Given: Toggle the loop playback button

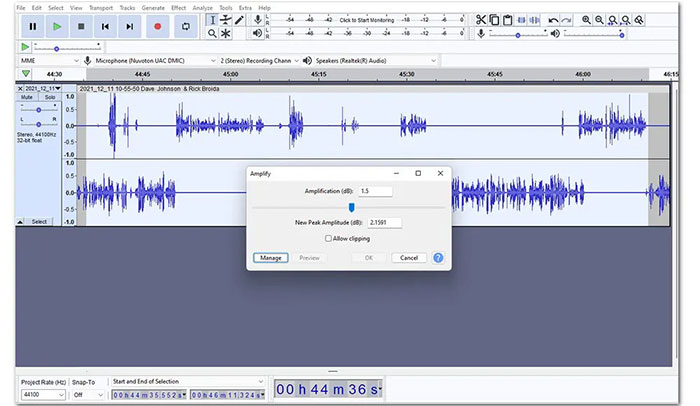Looking at the screenshot, I should point(186,26).
